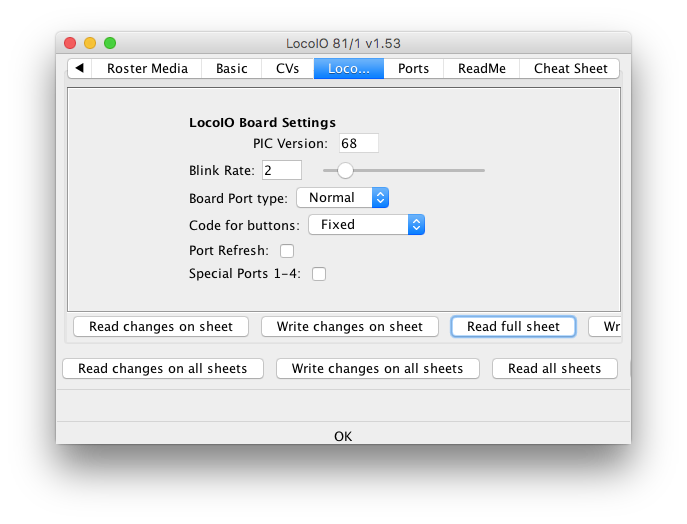Click the left tab scroll arrow

point(79,69)
